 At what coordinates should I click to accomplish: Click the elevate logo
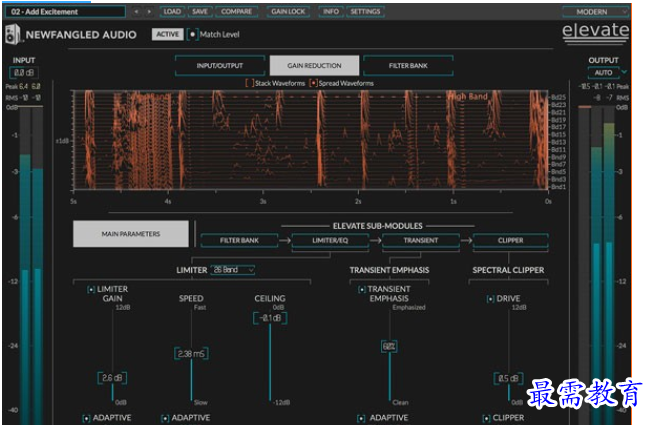(x=595, y=32)
